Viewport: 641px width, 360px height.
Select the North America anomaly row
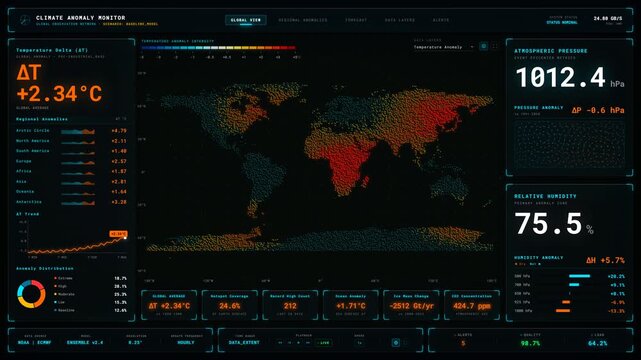pos(71,141)
